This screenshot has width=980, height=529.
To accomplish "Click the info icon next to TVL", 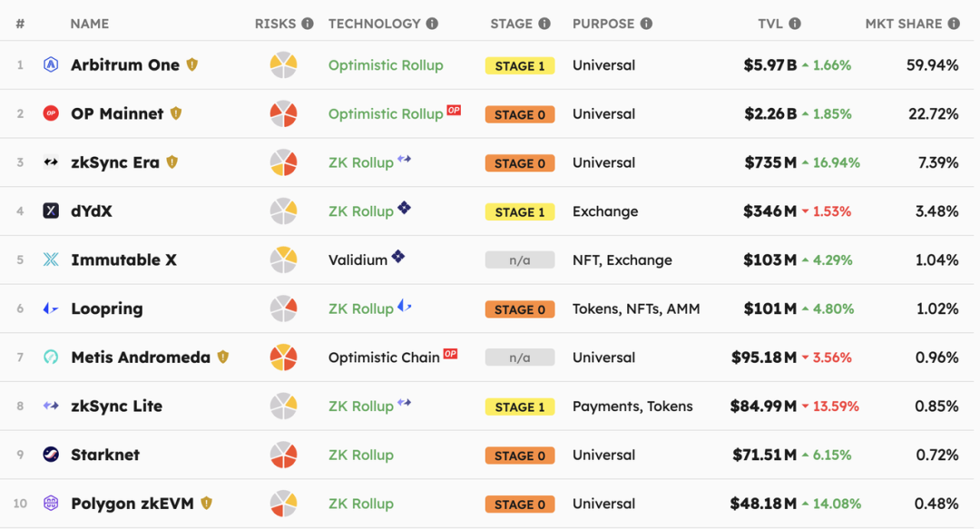I will pyautogui.click(x=794, y=24).
